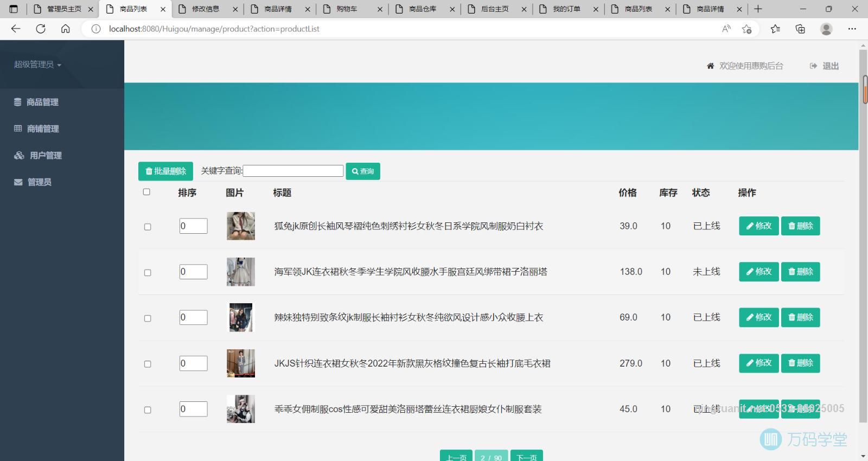Screen dimensions: 868x461
Task: Click sort order field of 海军领JK连衣裙 row
Action: (194, 272)
